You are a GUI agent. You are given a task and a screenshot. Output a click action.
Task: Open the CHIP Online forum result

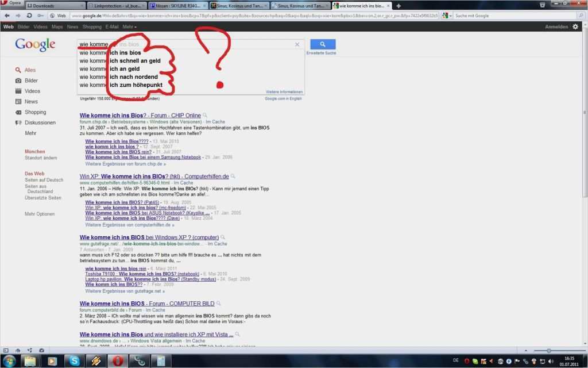point(141,115)
